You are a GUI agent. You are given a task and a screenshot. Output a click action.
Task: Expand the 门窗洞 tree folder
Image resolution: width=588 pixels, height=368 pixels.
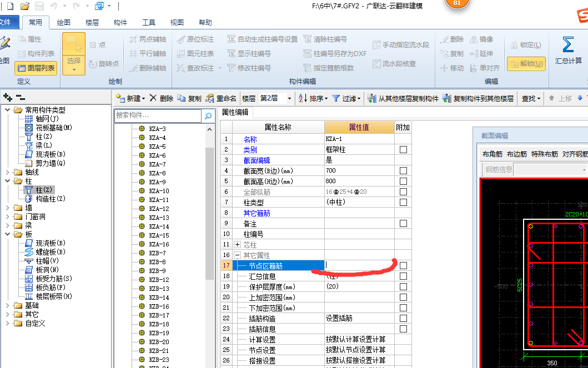click(x=8, y=216)
